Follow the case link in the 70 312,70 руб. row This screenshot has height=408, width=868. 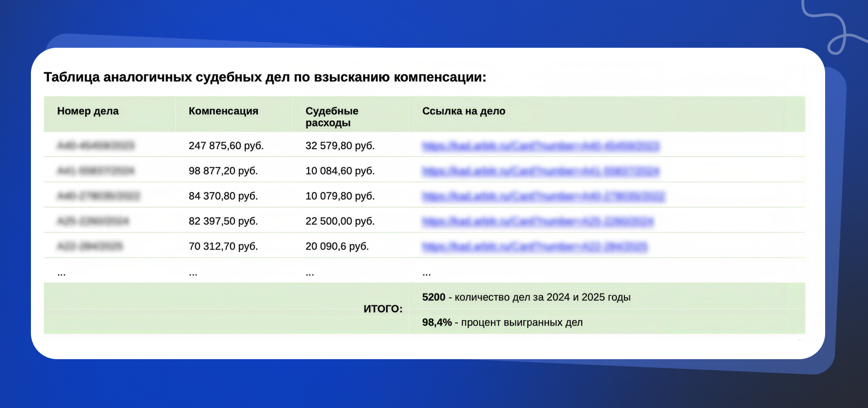pyautogui.click(x=535, y=247)
